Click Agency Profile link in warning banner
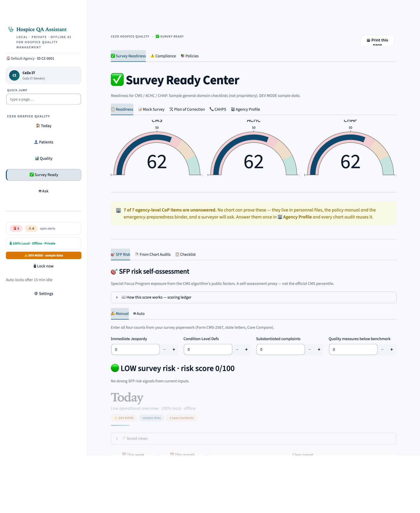Viewport: 420px width, 513px height. 295,217
